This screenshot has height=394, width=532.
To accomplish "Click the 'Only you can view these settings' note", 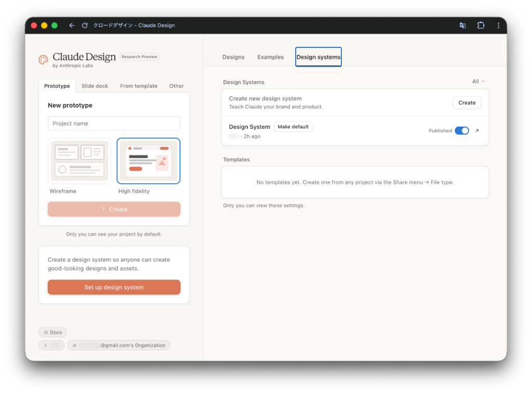I will click(x=263, y=206).
